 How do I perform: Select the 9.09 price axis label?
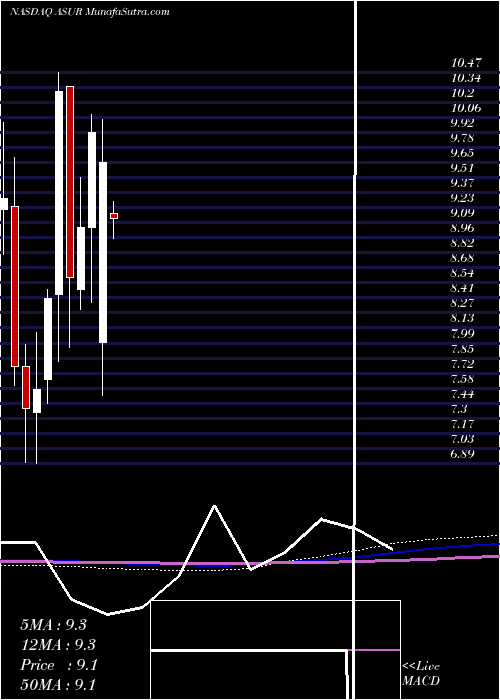(462, 213)
